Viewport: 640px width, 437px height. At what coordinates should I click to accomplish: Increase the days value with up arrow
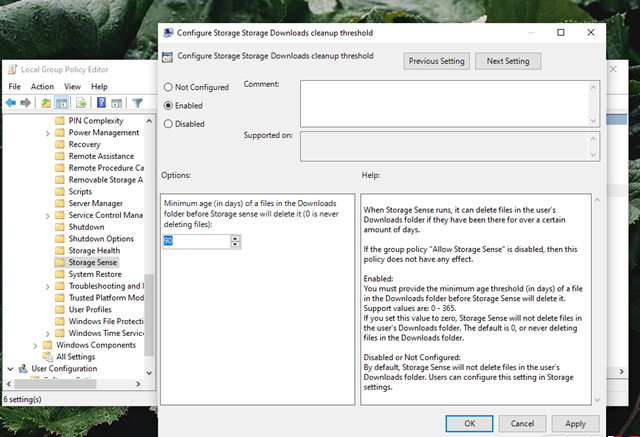click(x=235, y=237)
